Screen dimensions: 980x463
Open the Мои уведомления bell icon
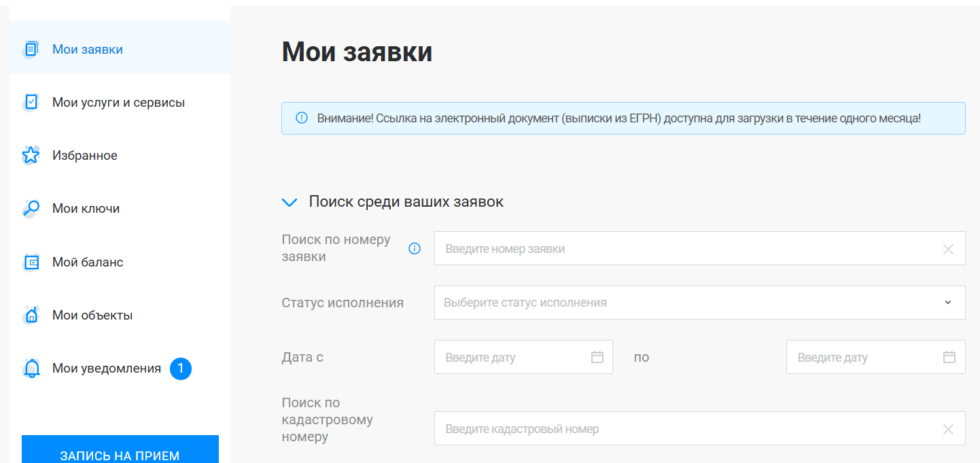(x=31, y=368)
